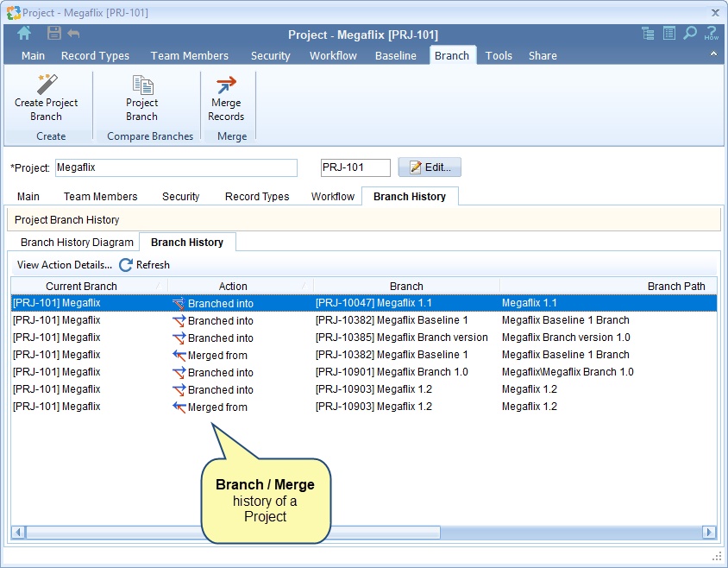Select Merged from [PRJ-10903] Megaflix 1.2 row

pos(364,407)
